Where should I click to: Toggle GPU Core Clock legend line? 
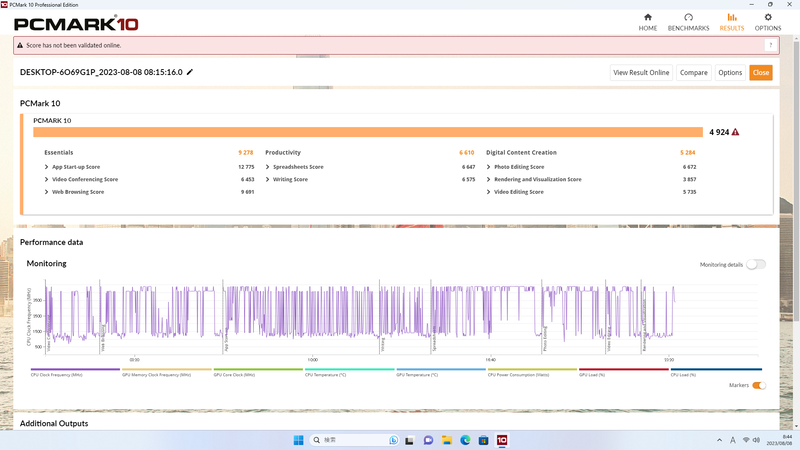[258, 369]
